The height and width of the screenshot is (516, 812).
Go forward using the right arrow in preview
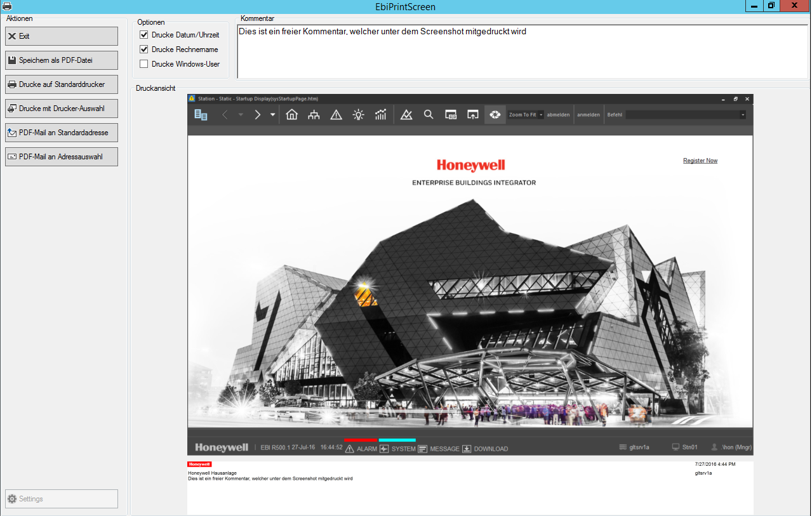[x=257, y=115]
